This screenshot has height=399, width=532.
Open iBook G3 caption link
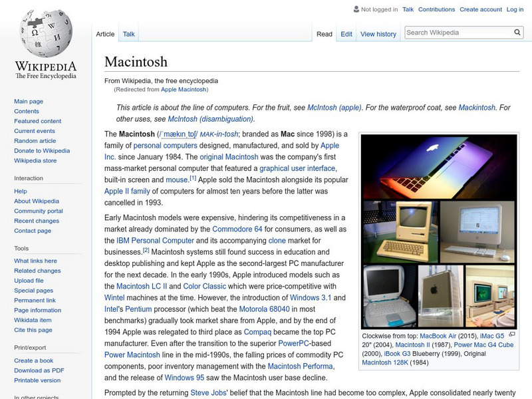pyautogui.click(x=397, y=354)
